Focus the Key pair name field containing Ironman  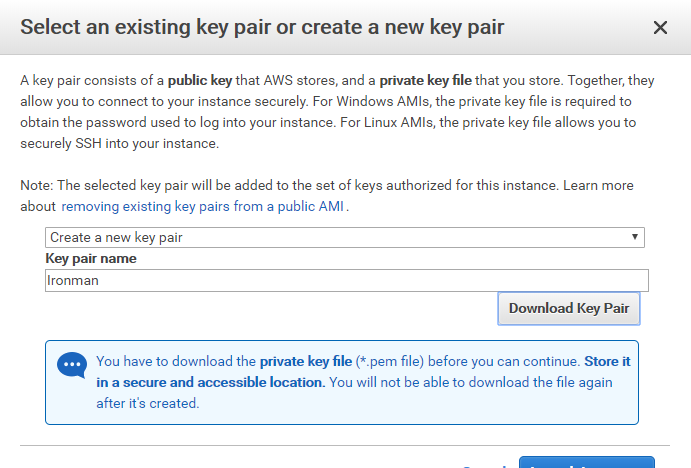pos(347,281)
